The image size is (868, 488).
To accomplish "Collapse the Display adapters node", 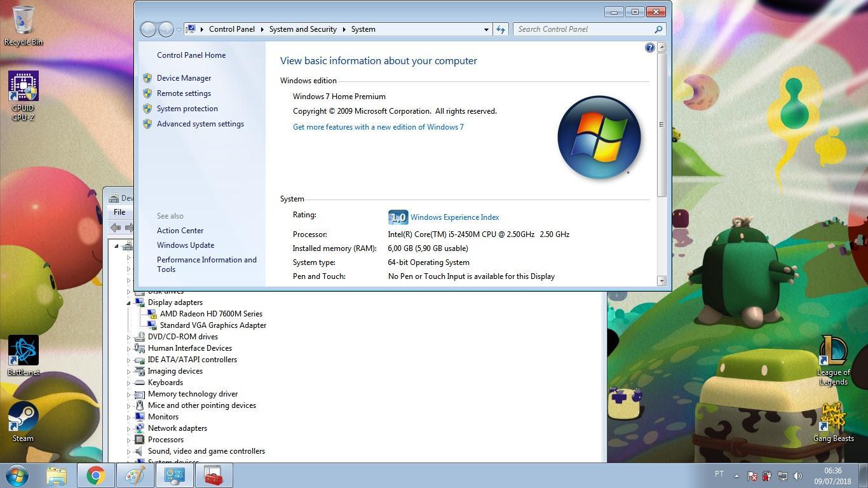I will pyautogui.click(x=128, y=303).
